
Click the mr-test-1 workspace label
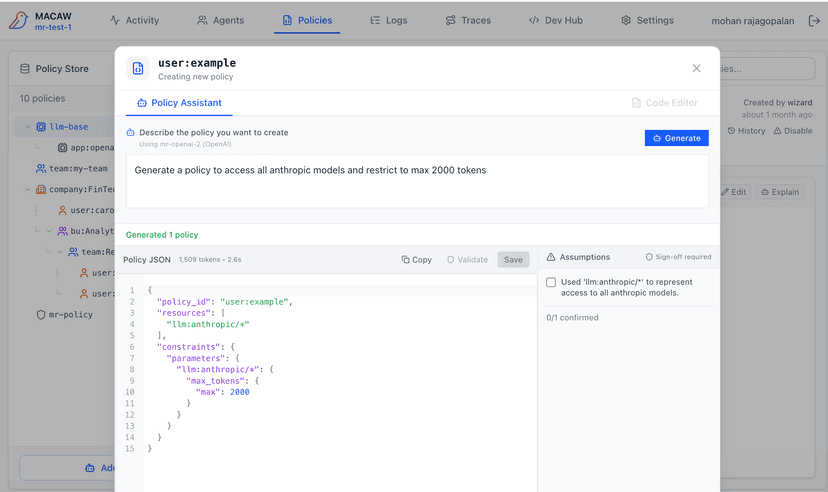click(53, 27)
